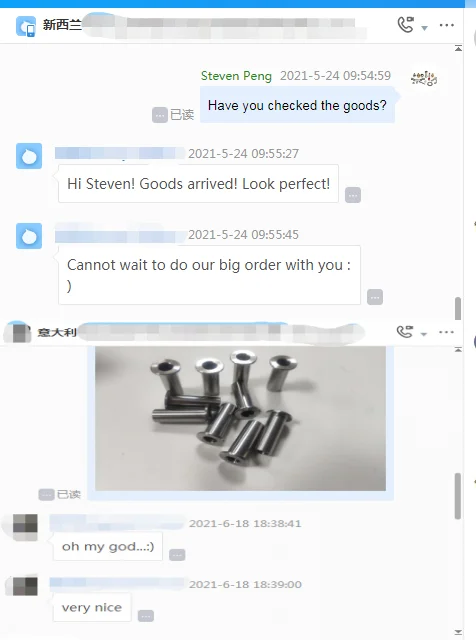Click the scroll up arrow in the upper chat
Image resolution: width=476 pixels, height=640 pixels.
pos(458,49)
